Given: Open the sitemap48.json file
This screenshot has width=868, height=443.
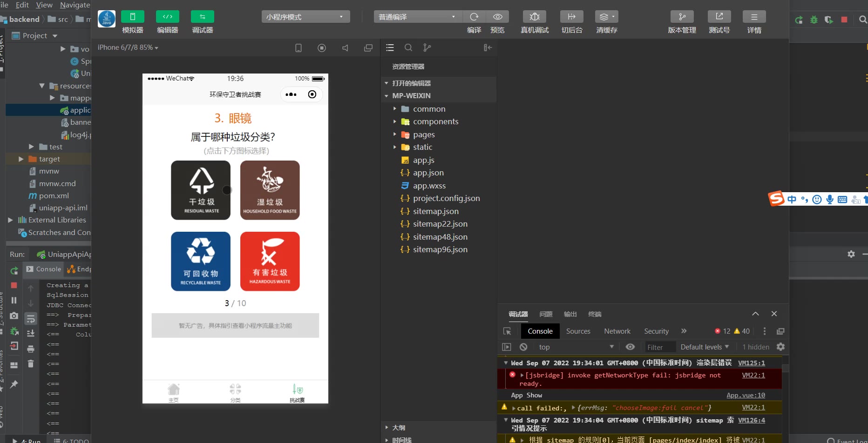Looking at the screenshot, I should tap(439, 237).
